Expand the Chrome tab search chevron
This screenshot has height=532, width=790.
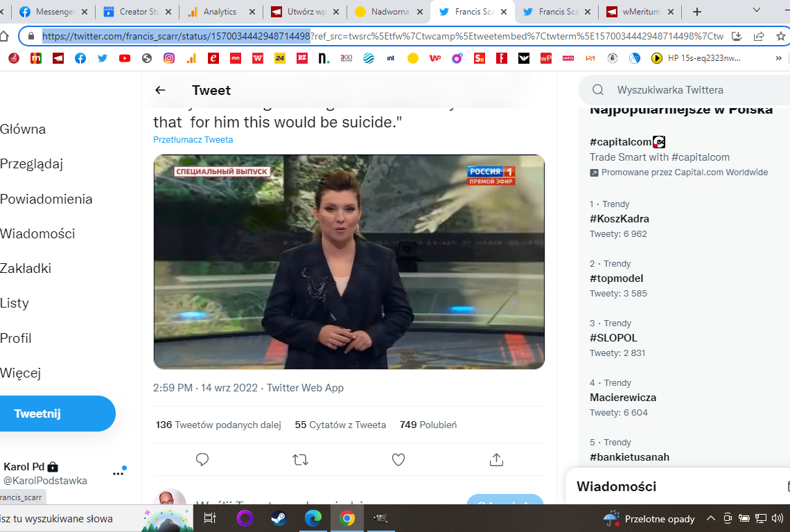point(757,11)
